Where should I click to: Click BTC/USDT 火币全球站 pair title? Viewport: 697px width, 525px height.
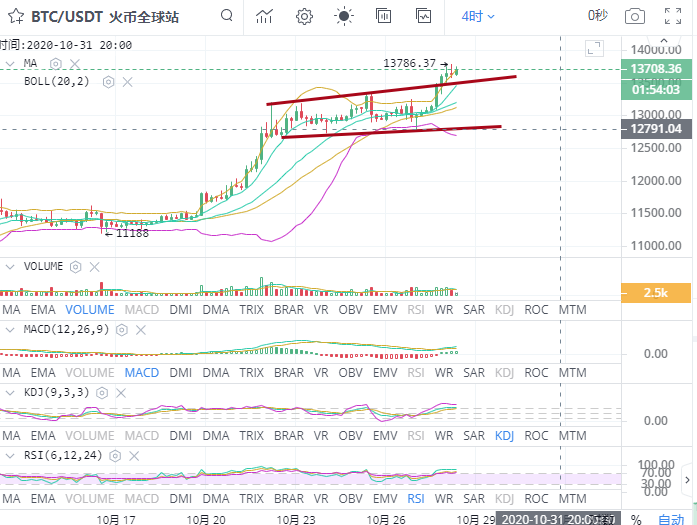tap(105, 17)
